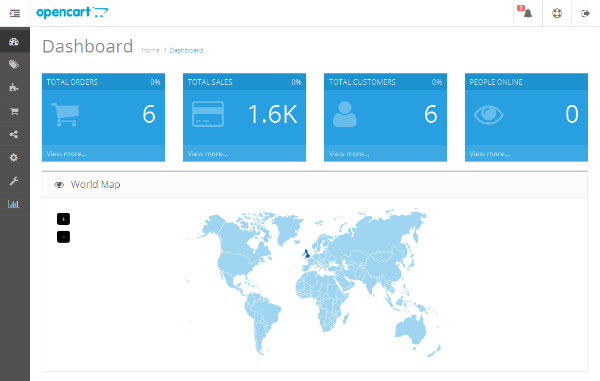Open Tools wrench icon in sidebar
The image size is (600, 381).
tap(14, 181)
